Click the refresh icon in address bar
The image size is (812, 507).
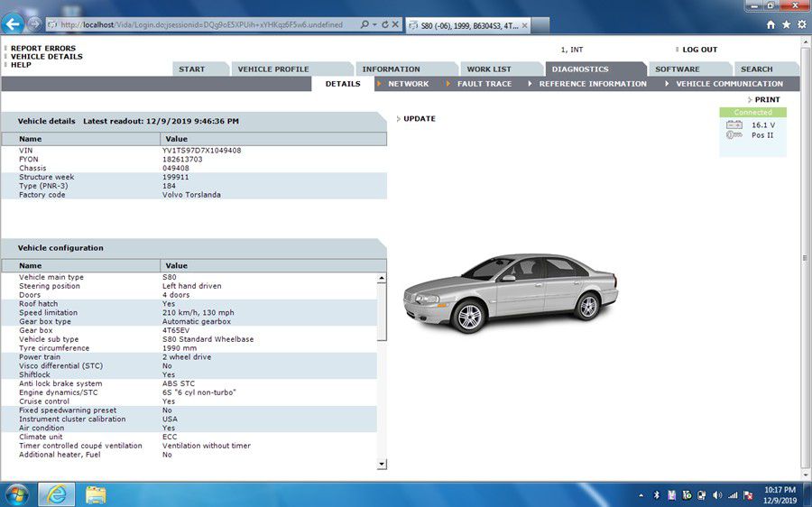coord(385,24)
